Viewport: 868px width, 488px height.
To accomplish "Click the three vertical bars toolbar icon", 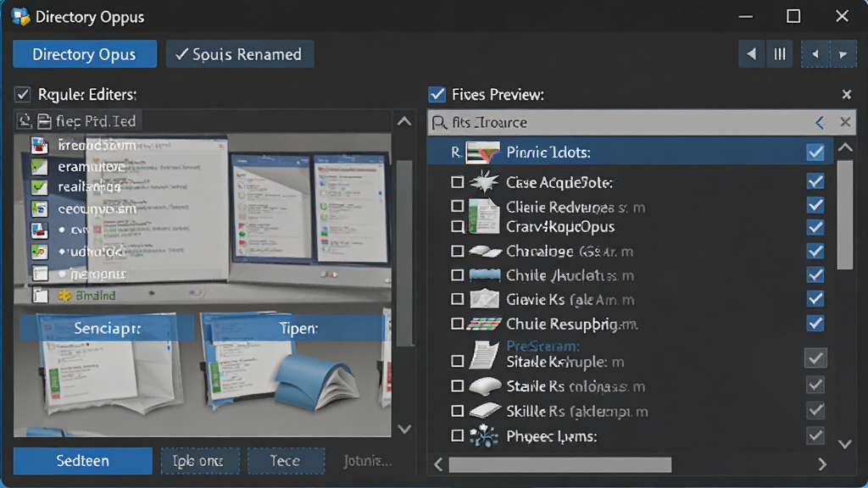I will click(780, 54).
